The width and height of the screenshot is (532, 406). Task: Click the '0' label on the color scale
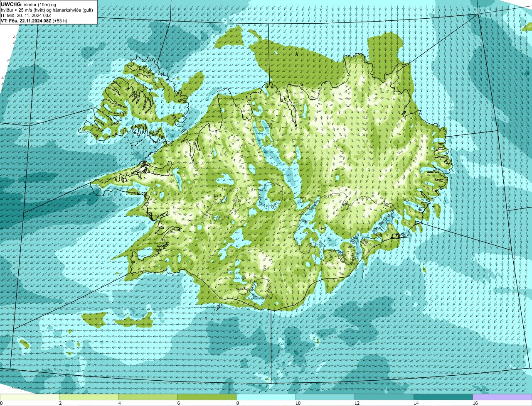pyautogui.click(x=1, y=403)
